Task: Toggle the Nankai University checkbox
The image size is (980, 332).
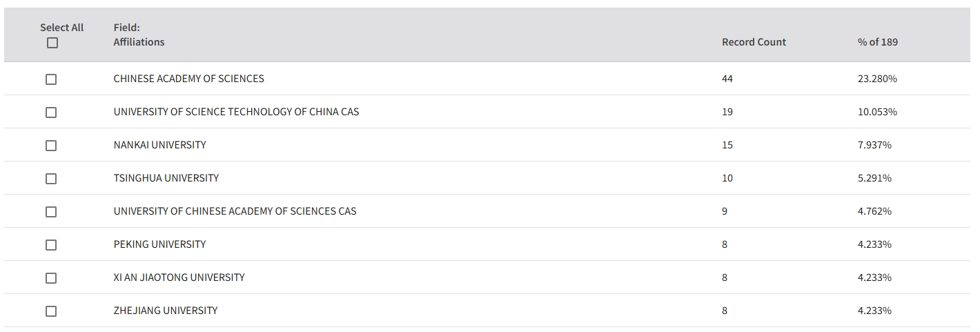Action: (x=51, y=146)
